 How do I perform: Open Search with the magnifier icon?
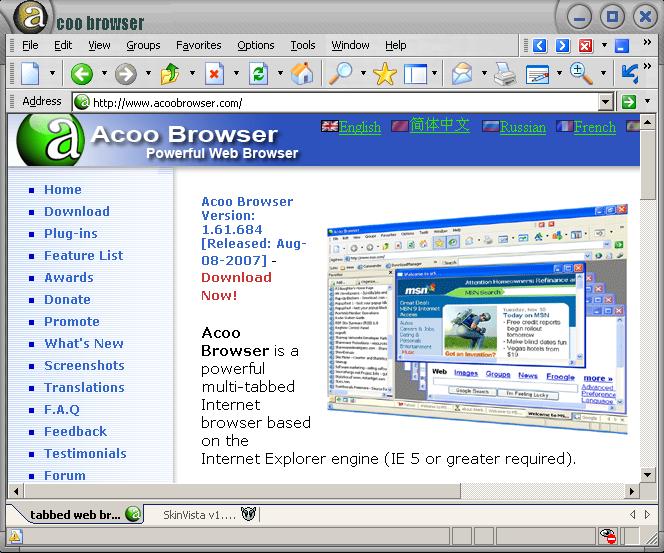(341, 73)
